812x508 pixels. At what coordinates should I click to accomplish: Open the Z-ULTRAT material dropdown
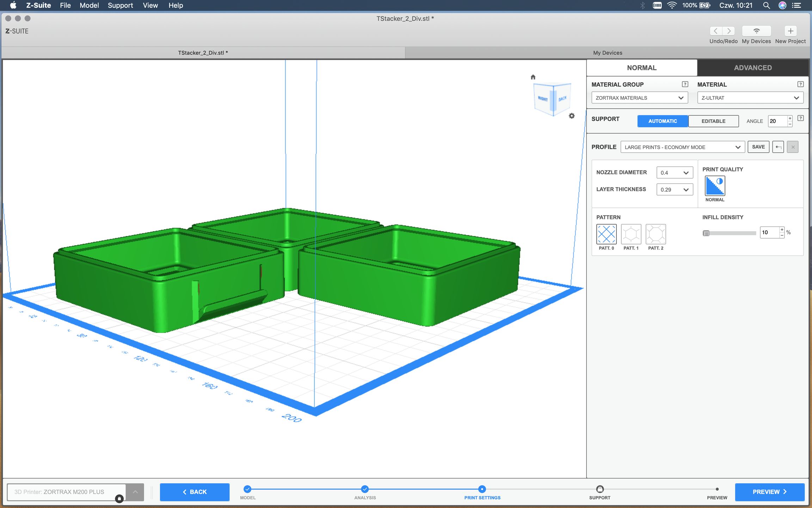pos(750,98)
